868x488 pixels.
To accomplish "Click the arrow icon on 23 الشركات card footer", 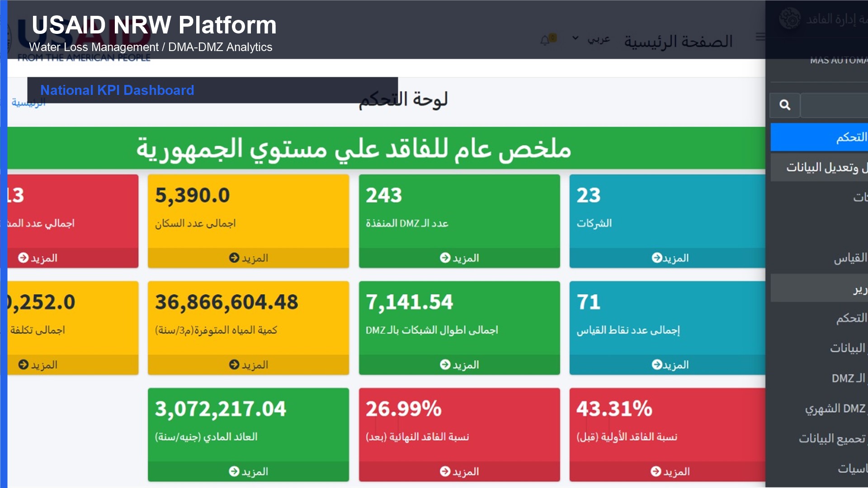I will [x=656, y=258].
